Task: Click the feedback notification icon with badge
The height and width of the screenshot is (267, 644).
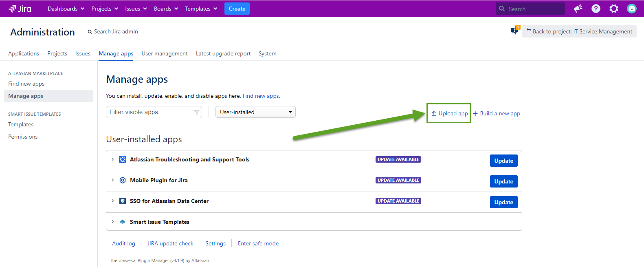Action: pyautogui.click(x=515, y=31)
